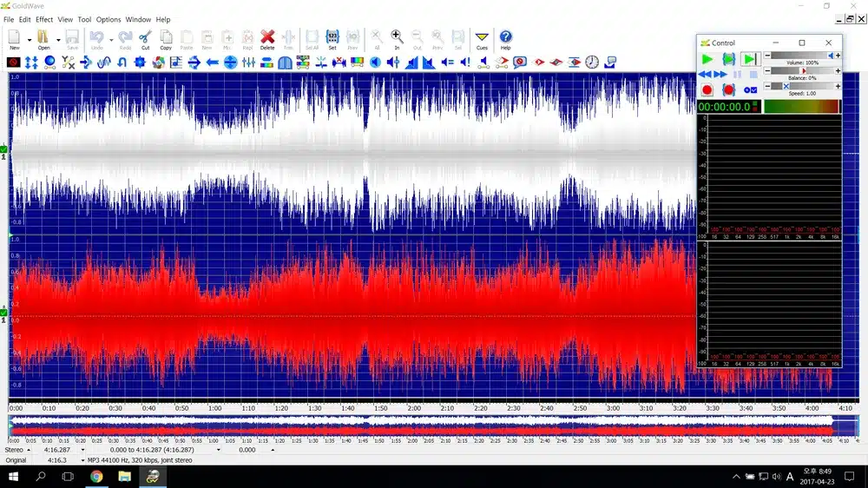
Task: Click the zoom In magnifier icon
Action: click(x=397, y=37)
